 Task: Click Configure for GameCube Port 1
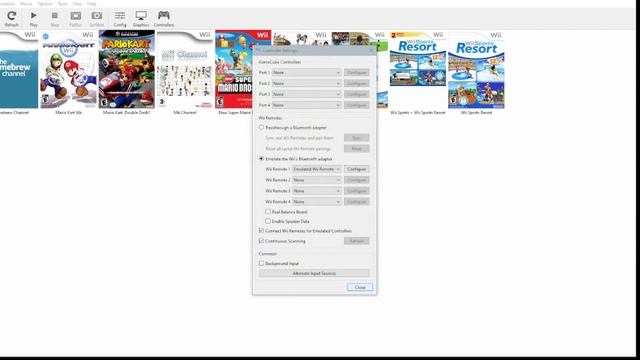(356, 72)
